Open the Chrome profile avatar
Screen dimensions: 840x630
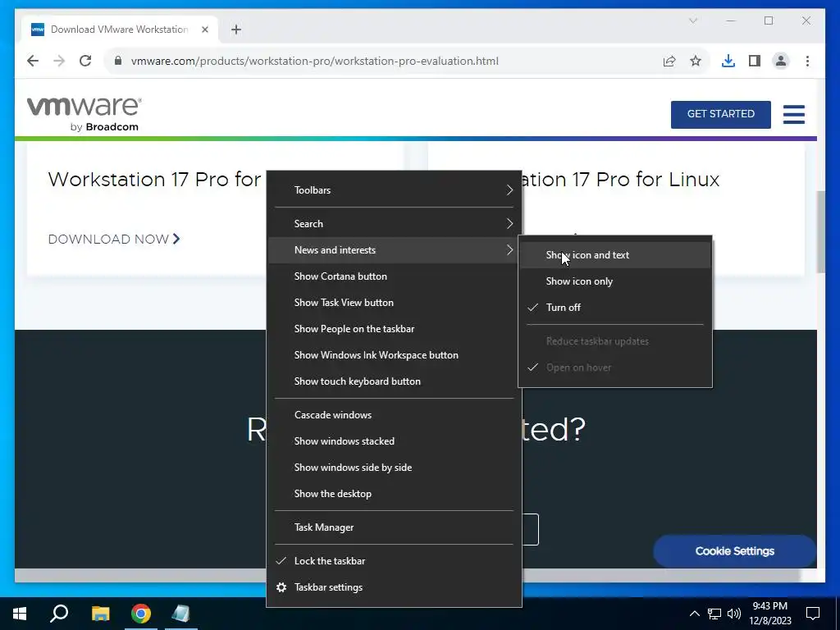click(x=781, y=61)
